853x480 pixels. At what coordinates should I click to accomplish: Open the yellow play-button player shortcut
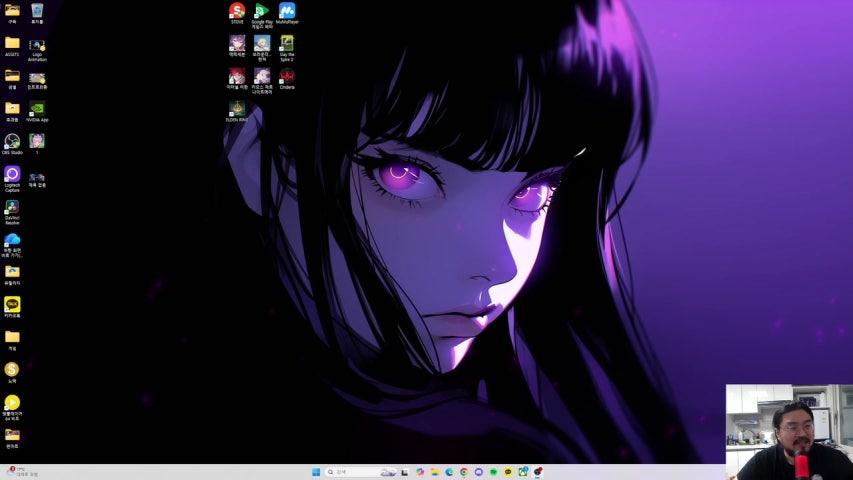coord(12,407)
